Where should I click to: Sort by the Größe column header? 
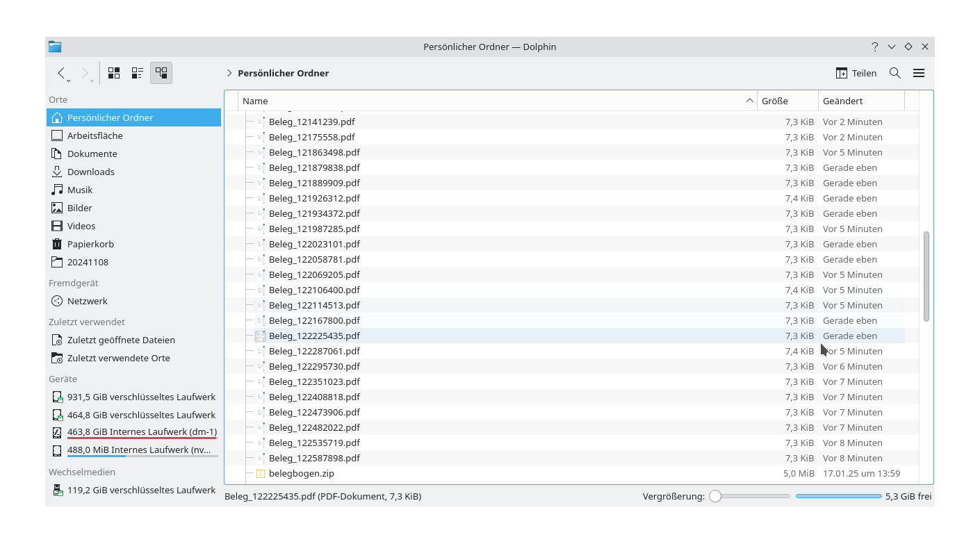(x=787, y=101)
